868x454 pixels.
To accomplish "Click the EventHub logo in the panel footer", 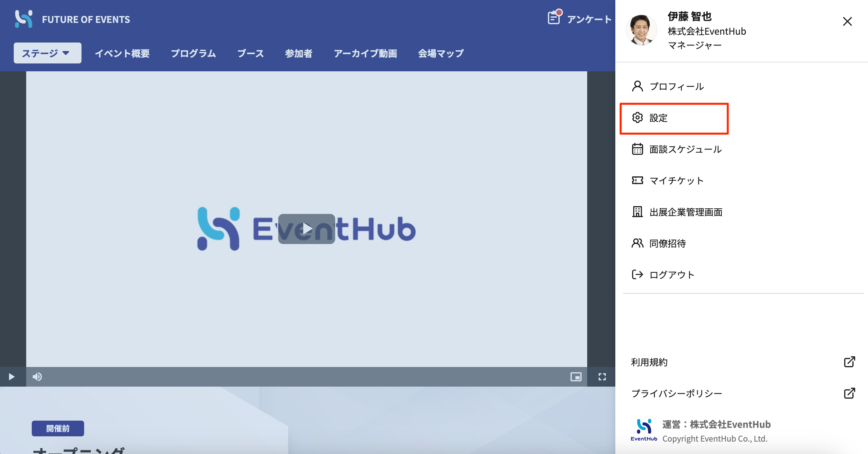I will [x=644, y=430].
